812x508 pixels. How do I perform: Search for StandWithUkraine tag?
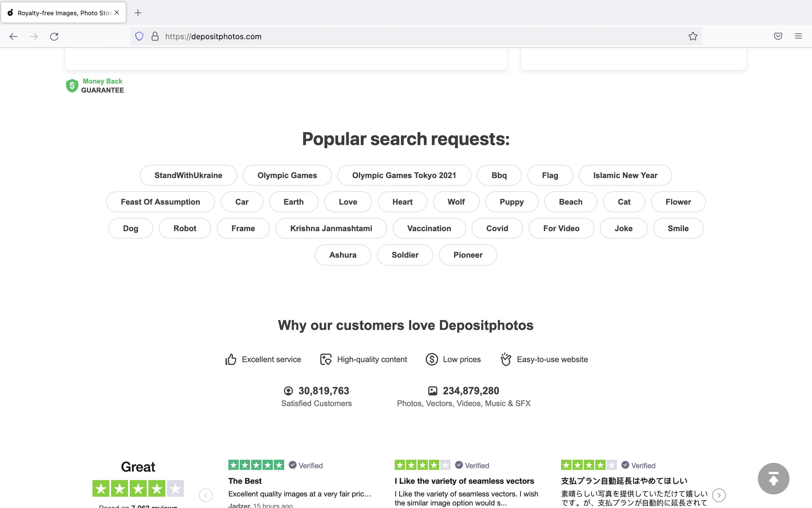(188, 175)
